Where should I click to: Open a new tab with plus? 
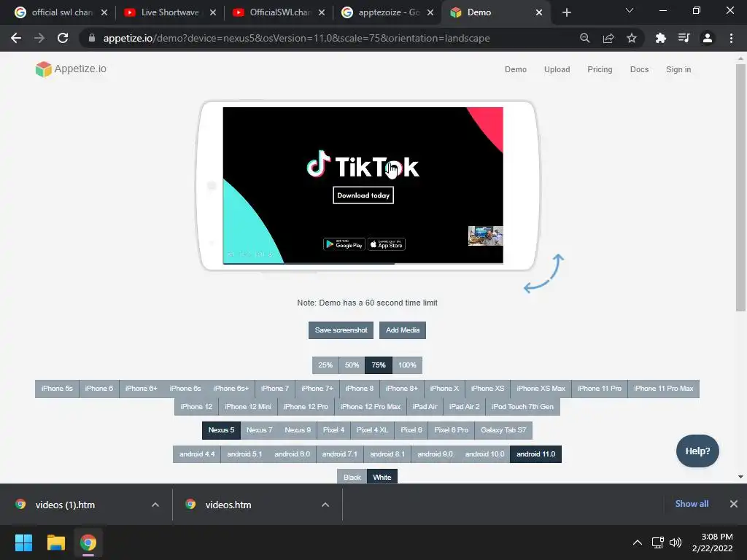click(566, 12)
